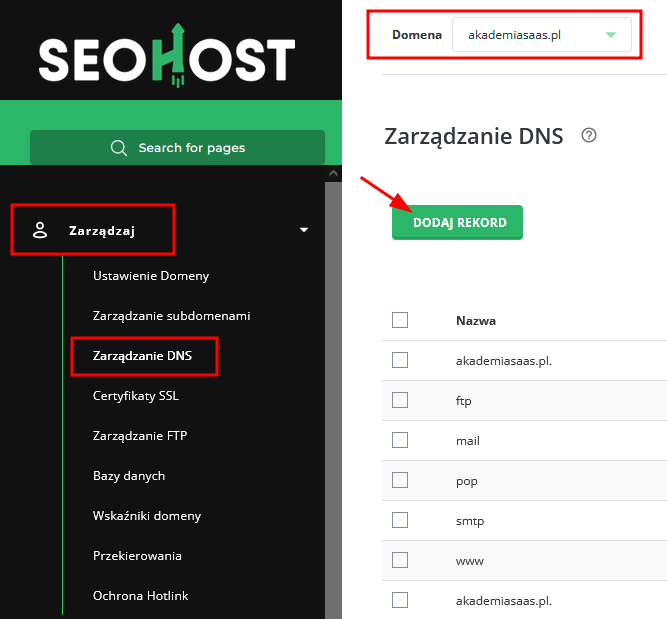Go to Certyfikaty SSL
667x619 pixels.
pyautogui.click(x=136, y=396)
